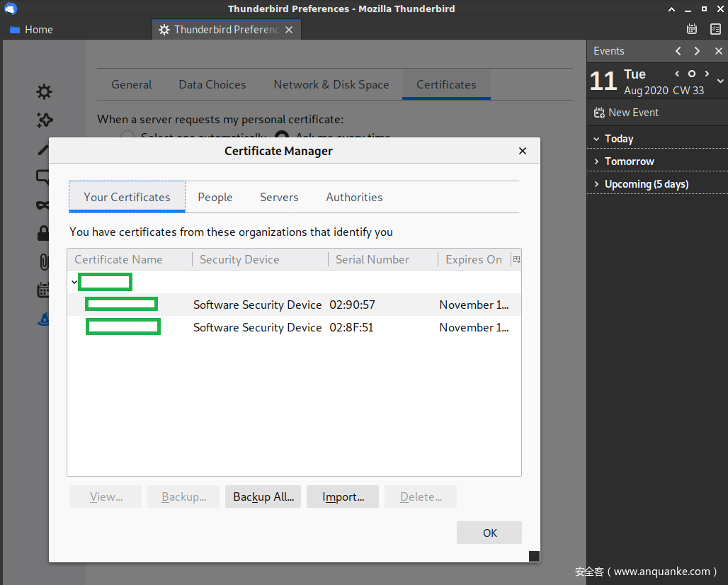Open Network & Disk Space tab

pos(331,84)
